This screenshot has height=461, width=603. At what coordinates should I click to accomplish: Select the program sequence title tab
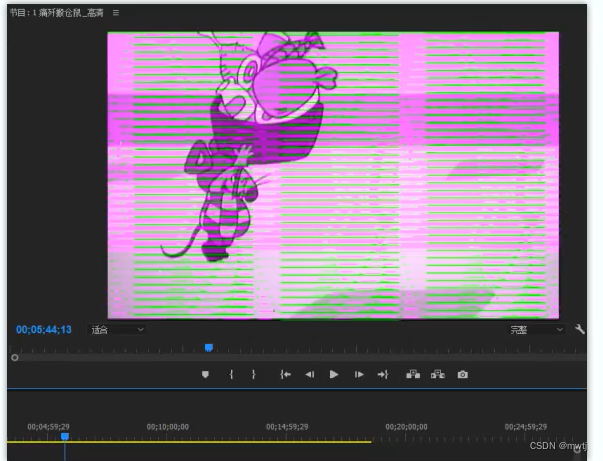point(57,13)
